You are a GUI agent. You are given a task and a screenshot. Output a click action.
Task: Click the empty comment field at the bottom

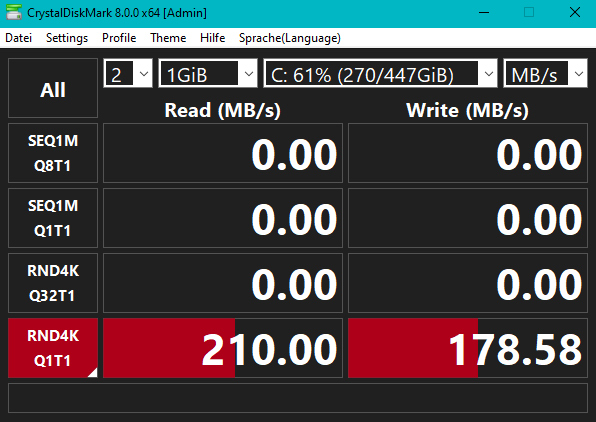pyautogui.click(x=298, y=398)
